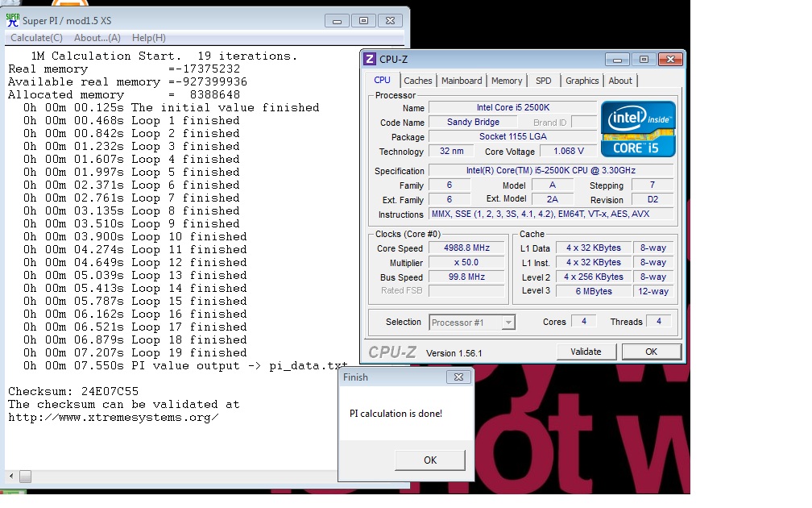Image resolution: width=812 pixels, height=508 pixels.
Task: Close the Finish dialog with X
Action: pyautogui.click(x=458, y=377)
